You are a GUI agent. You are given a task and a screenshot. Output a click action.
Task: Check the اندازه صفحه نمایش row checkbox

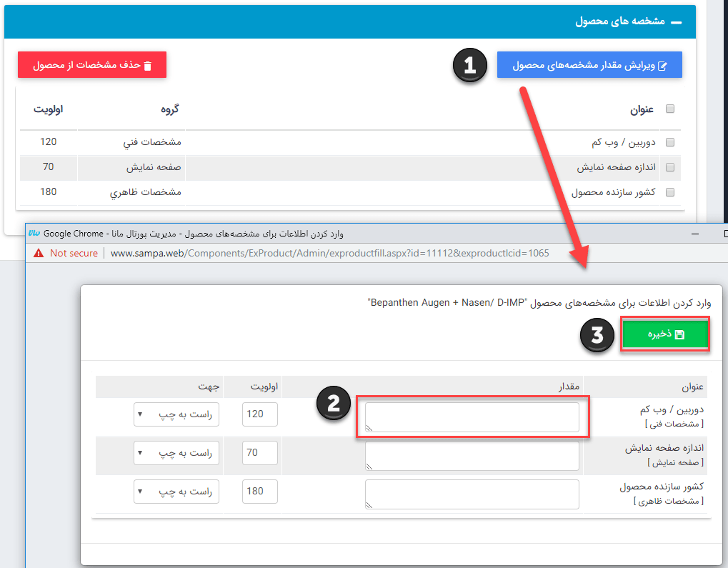point(669,167)
